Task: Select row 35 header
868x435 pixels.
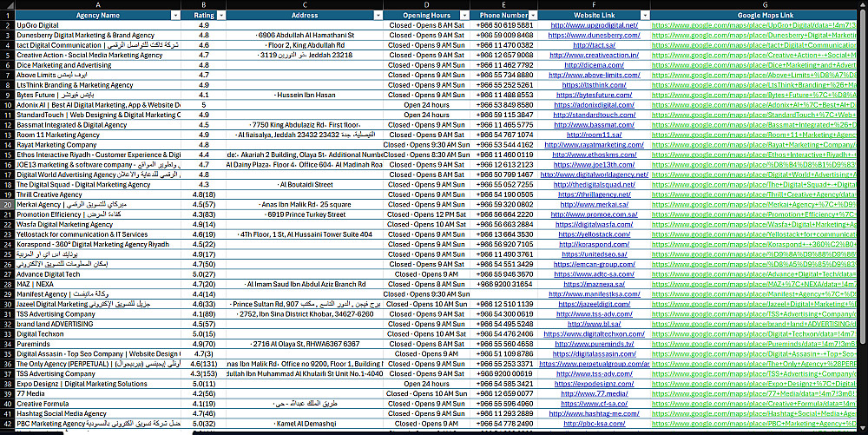Action: (x=7, y=354)
